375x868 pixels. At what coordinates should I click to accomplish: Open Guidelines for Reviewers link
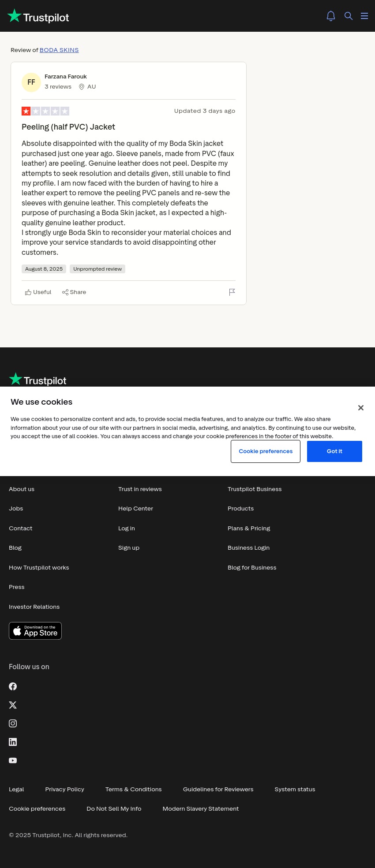[x=218, y=790]
